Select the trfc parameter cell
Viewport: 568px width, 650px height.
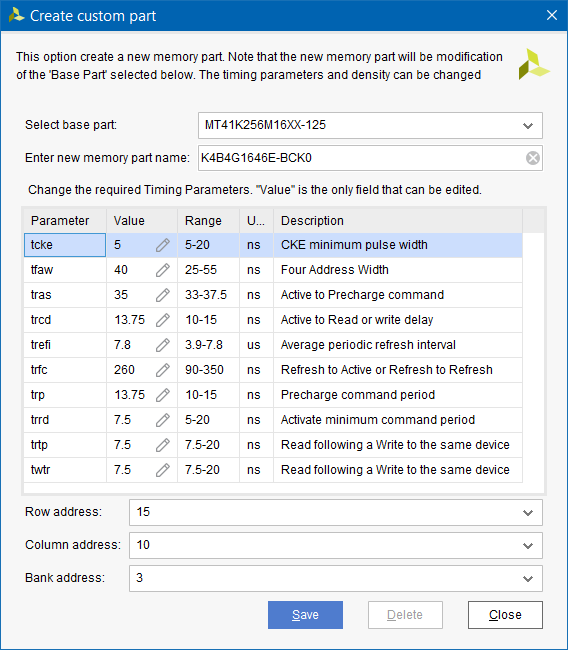click(65, 370)
